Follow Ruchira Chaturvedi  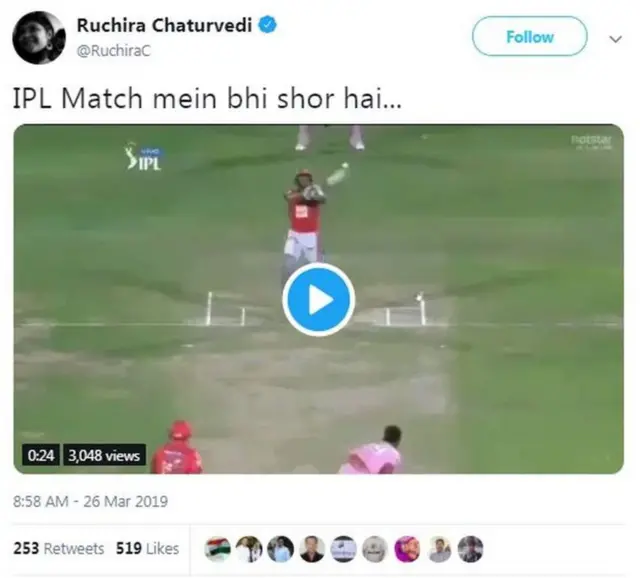(x=529, y=36)
